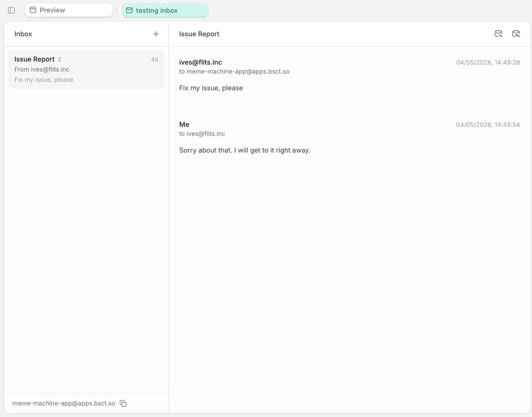532x417 pixels.
Task: Click the message count "2" badge
Action: 60,59
